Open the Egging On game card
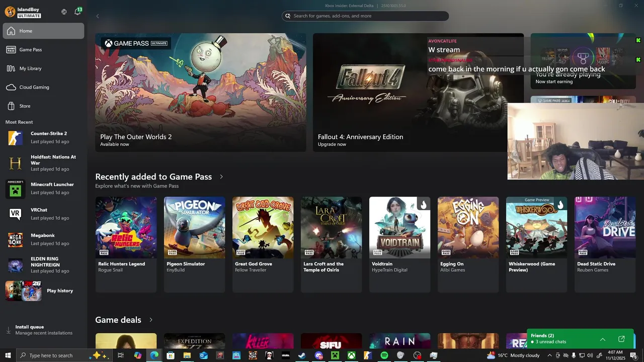The height and width of the screenshot is (362, 644). 468,244
